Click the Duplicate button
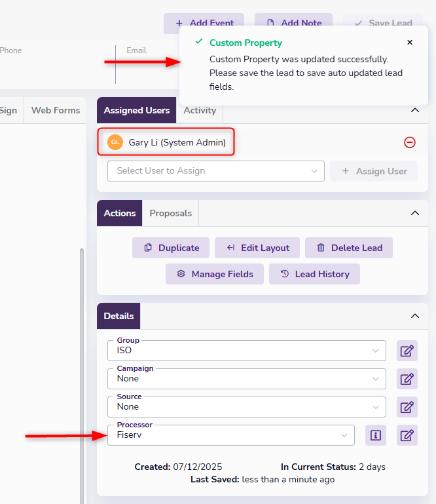 coord(171,248)
